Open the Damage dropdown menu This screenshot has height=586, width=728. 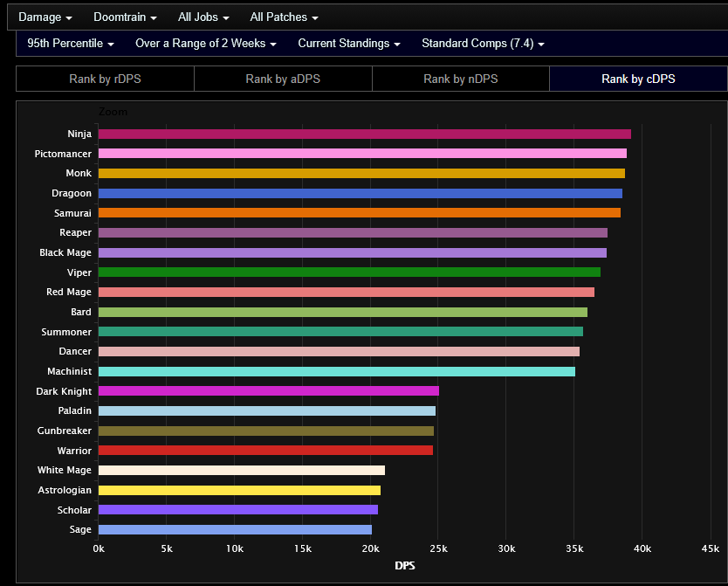(x=45, y=17)
